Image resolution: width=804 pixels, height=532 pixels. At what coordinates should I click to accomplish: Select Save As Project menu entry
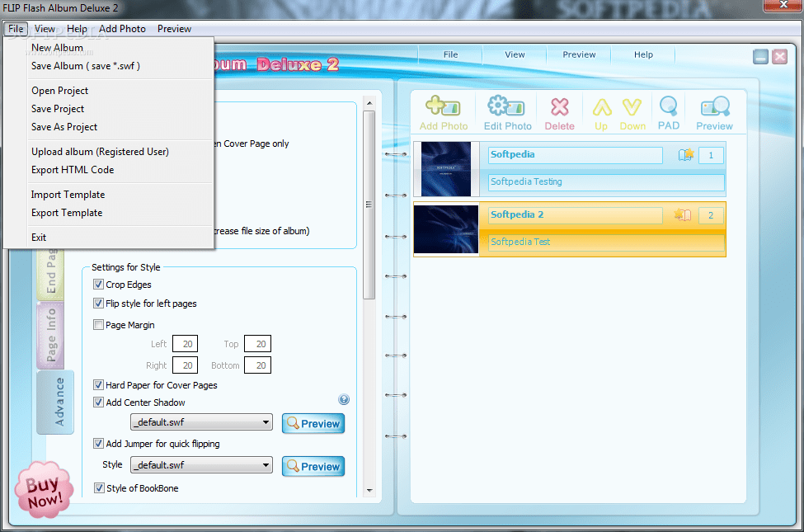[64, 127]
